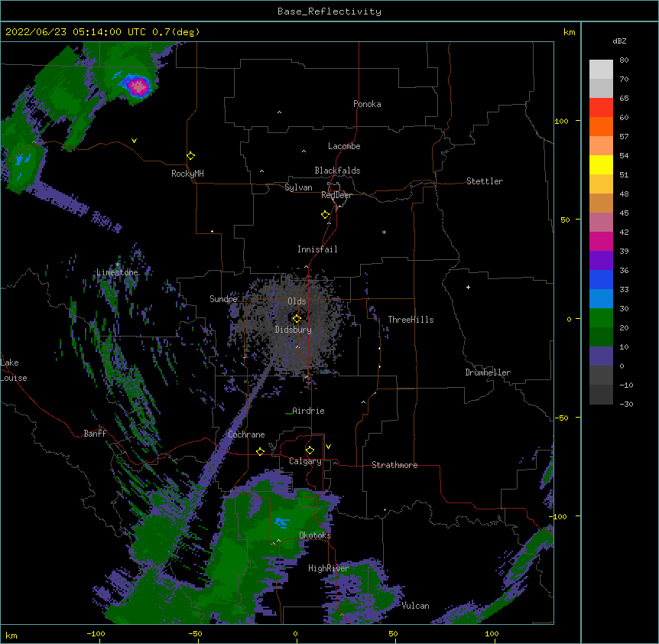659x644 pixels.
Task: Click the Limestone label
Action: (117, 272)
